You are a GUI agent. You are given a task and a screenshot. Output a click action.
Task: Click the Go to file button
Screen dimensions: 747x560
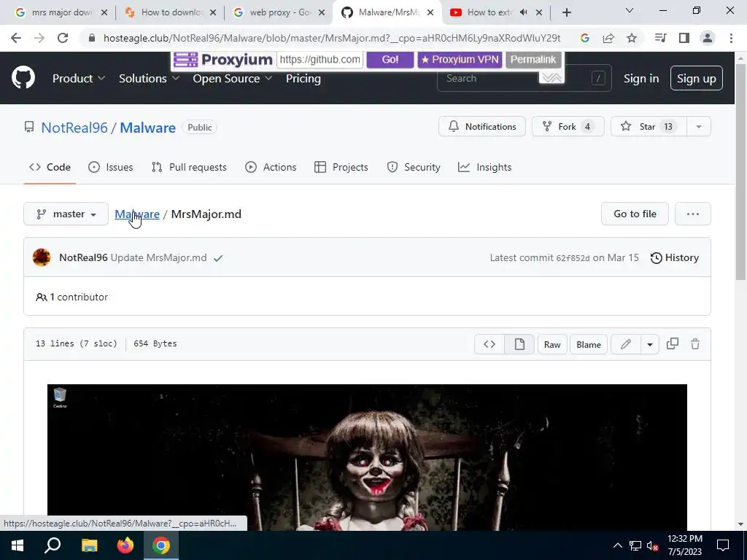click(635, 214)
